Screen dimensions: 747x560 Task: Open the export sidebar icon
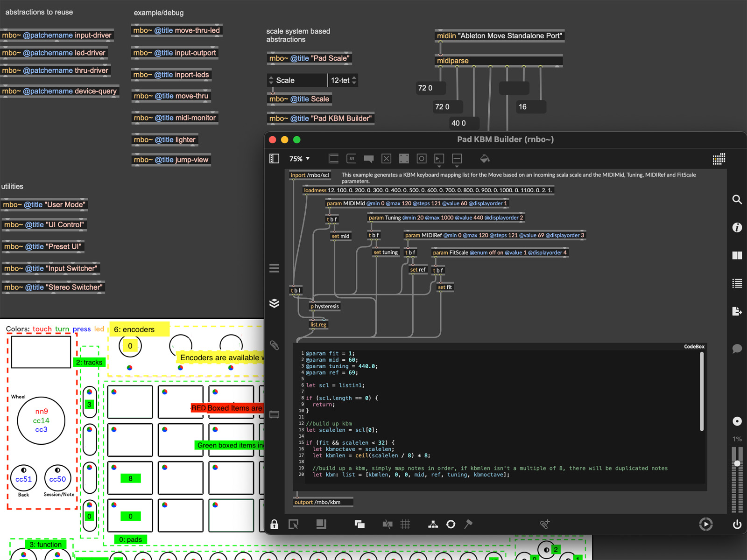pyautogui.click(x=737, y=311)
